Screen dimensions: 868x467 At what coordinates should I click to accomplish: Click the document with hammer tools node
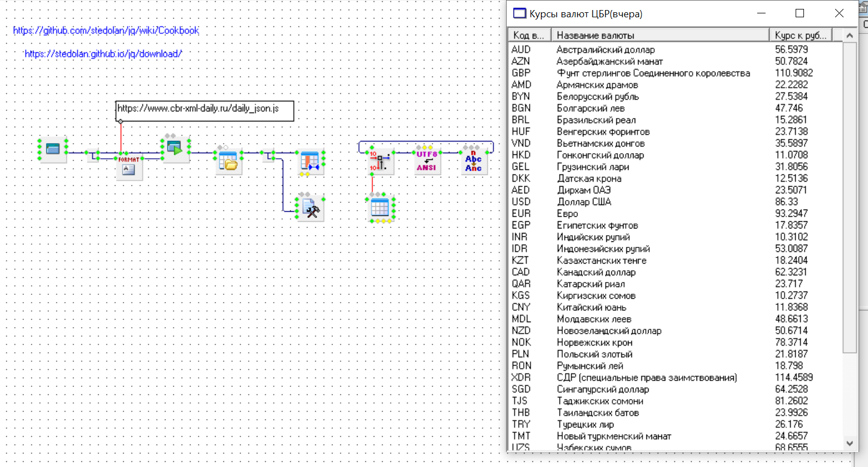310,210
